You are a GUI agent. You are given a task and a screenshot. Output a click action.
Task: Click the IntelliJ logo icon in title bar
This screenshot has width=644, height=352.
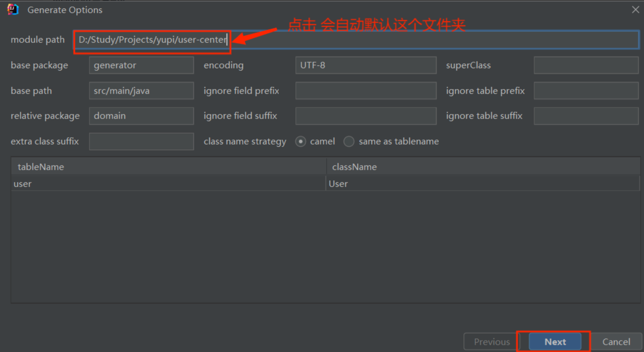pos(13,9)
